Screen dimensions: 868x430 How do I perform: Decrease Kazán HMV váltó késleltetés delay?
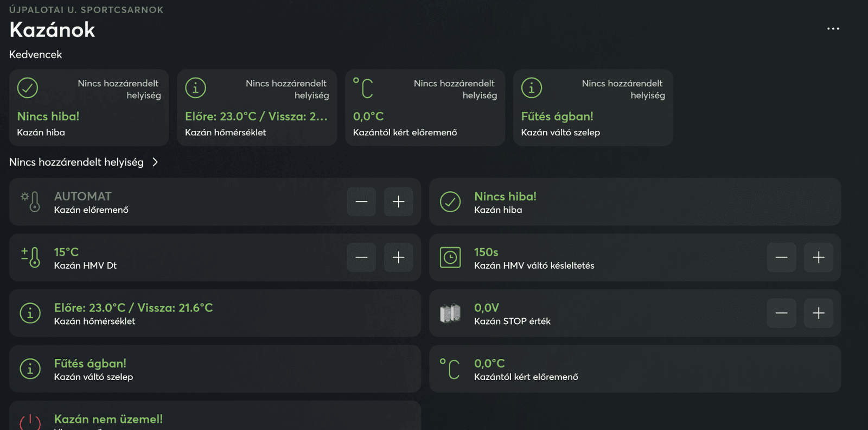point(782,257)
